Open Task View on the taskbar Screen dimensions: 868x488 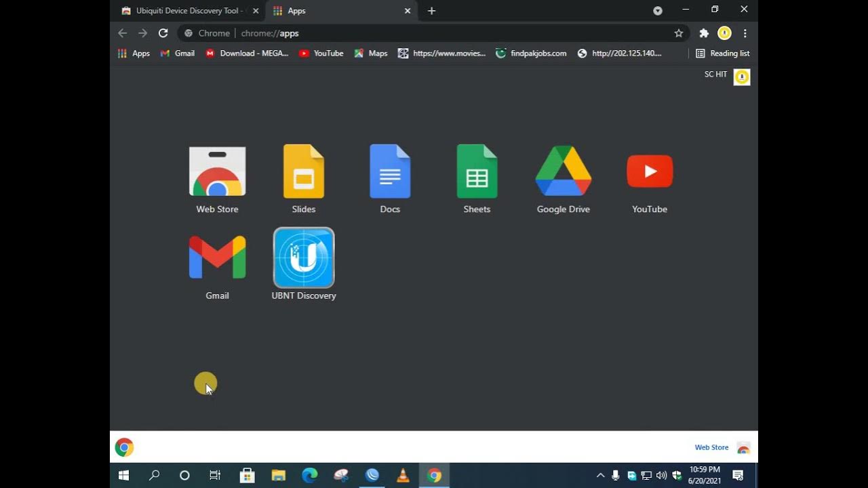pos(215,475)
